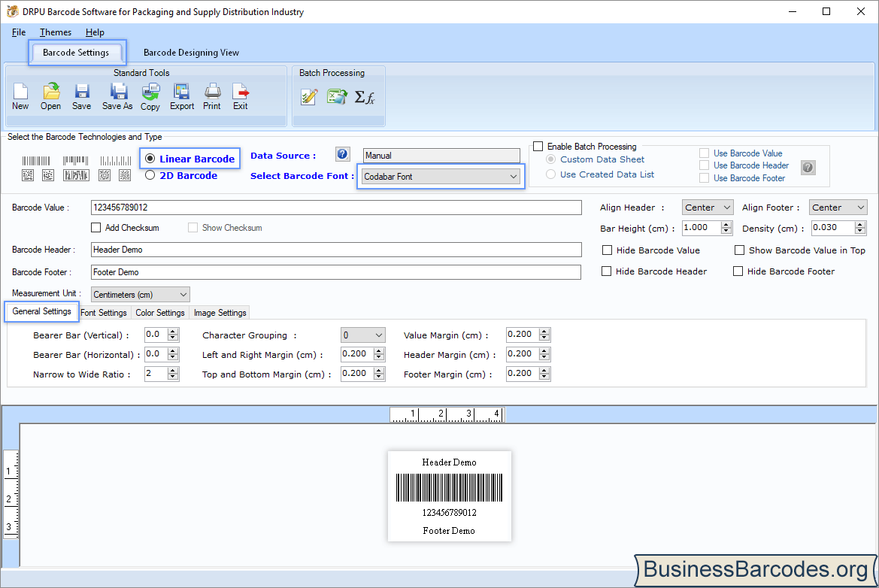The width and height of the screenshot is (879, 588).
Task: Open the Align Footer dropdown
Action: [x=838, y=208]
